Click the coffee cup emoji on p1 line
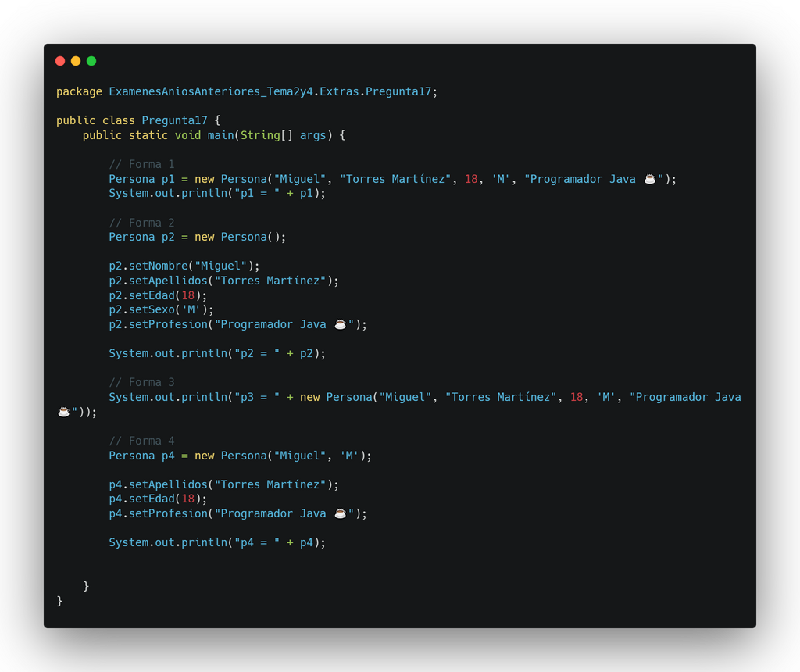This screenshot has width=800, height=672. [x=649, y=179]
